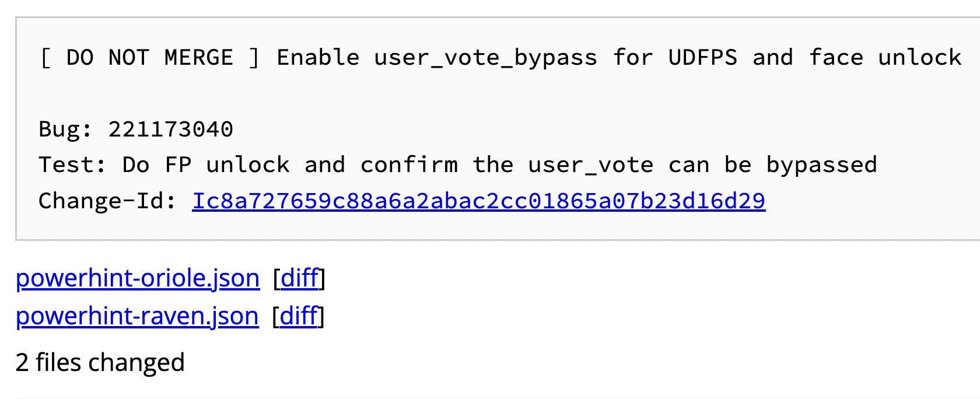The height and width of the screenshot is (399, 980).
Task: Click the "face unlock" text in the title
Action: (885, 58)
